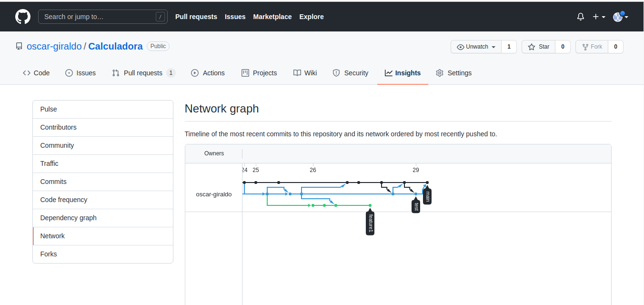Click the oscar-giraldo owner label in graph

click(x=214, y=194)
